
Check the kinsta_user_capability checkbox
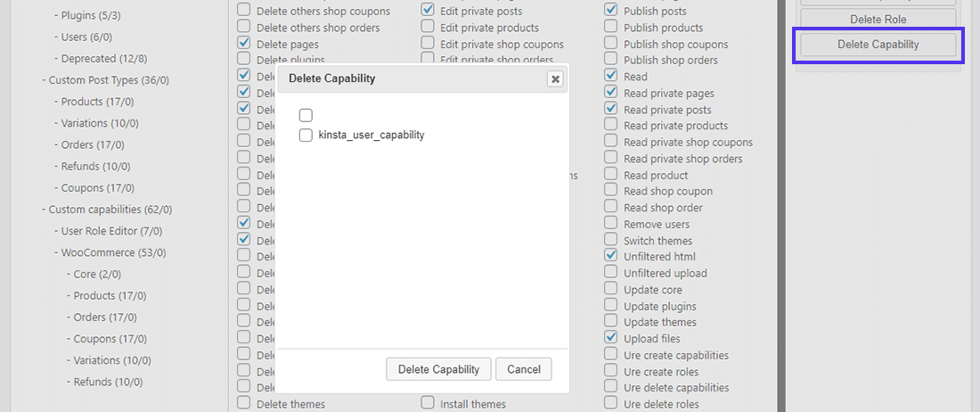point(306,136)
